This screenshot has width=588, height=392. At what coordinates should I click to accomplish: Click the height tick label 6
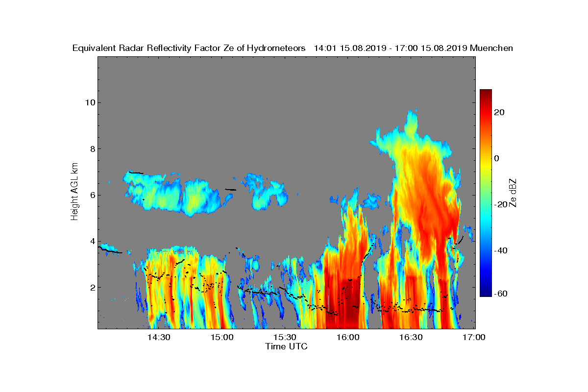pos(92,195)
